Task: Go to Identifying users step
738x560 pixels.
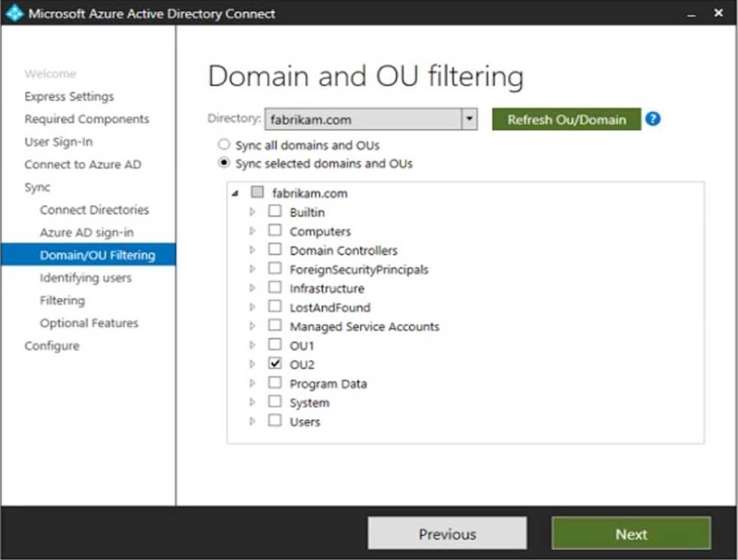Action: [x=86, y=277]
